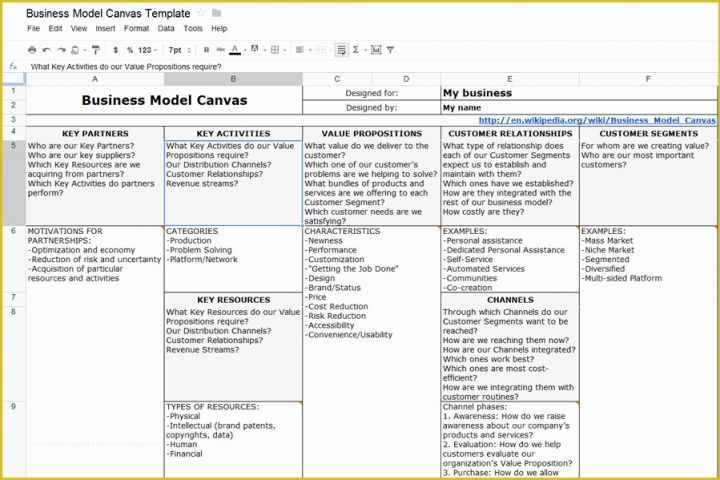Click the Sigma functions icon

click(355, 50)
